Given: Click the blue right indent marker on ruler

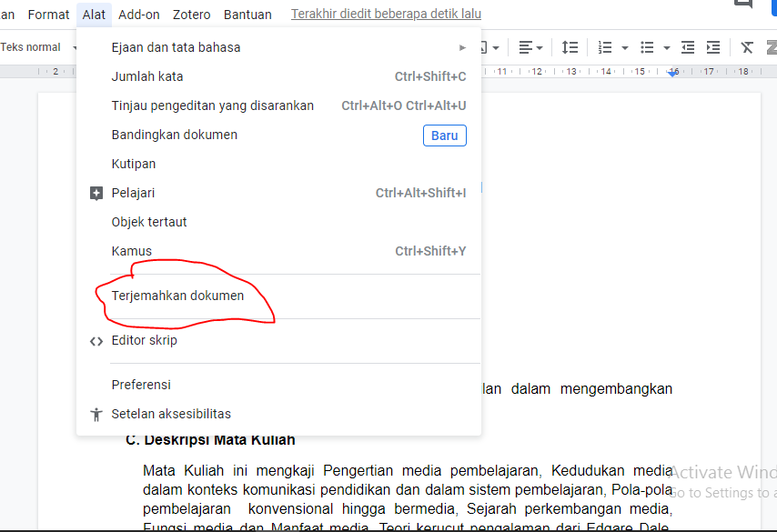Looking at the screenshot, I should tap(672, 74).
